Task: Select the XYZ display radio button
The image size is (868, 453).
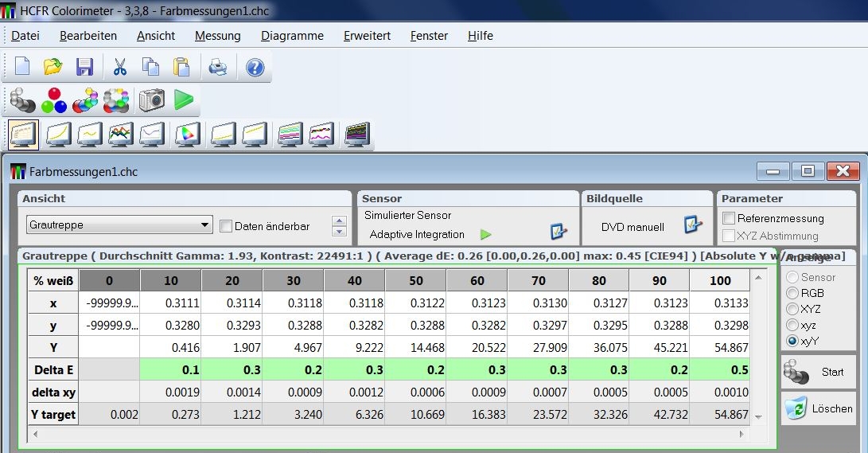Action: tap(792, 309)
